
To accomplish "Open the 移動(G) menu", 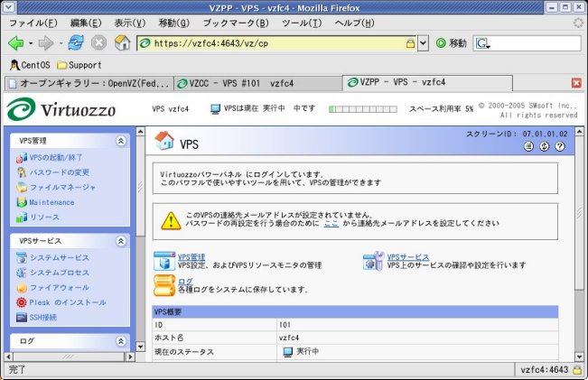I will tap(174, 23).
